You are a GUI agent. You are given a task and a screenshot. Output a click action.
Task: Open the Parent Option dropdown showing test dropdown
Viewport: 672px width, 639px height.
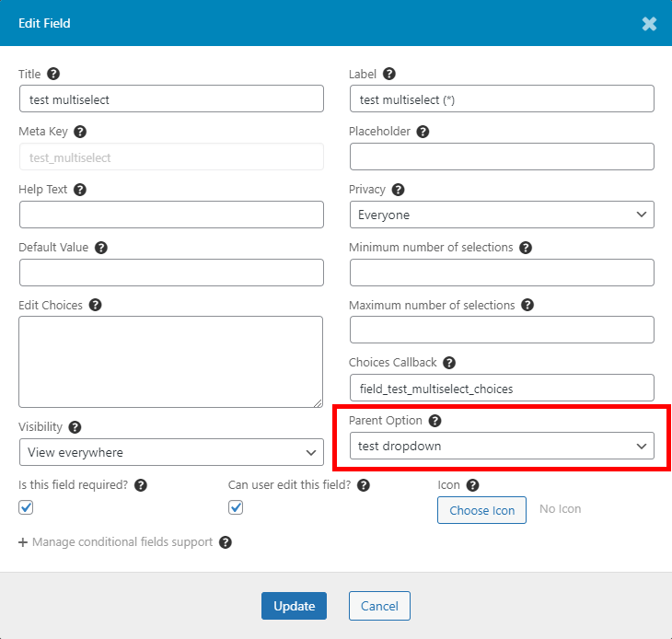click(x=502, y=446)
